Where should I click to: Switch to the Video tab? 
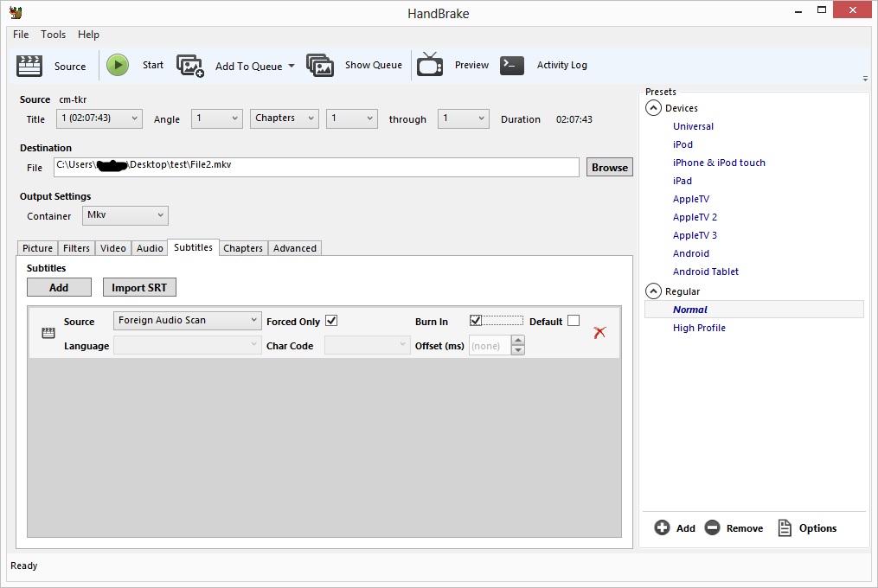click(x=113, y=248)
